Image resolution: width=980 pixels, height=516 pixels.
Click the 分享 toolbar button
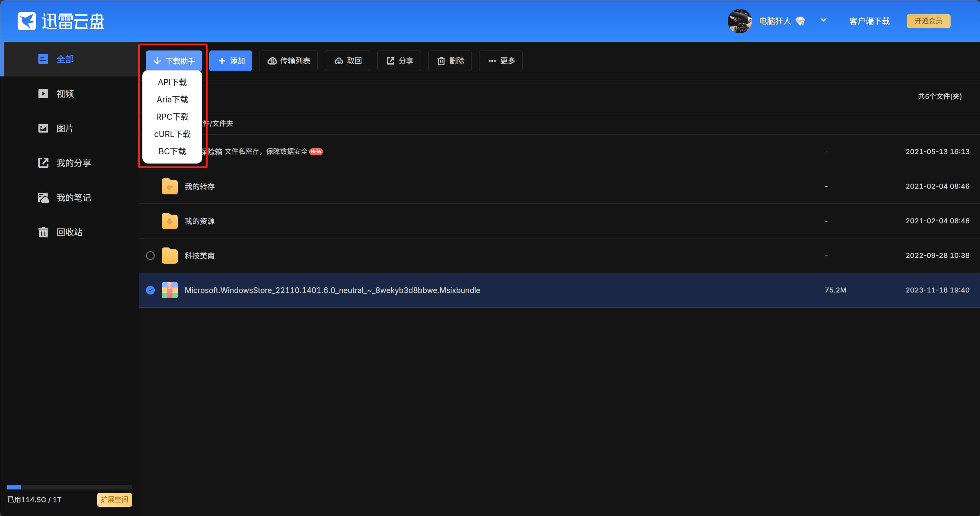pos(399,61)
